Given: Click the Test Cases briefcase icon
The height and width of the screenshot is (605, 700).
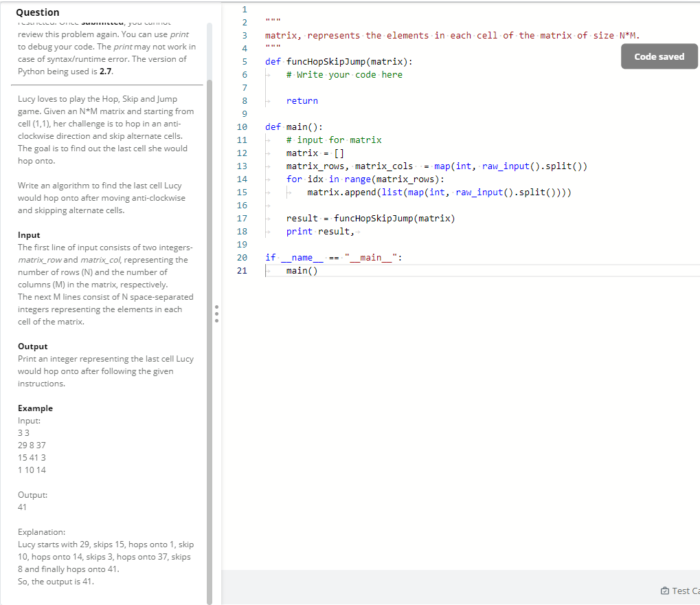Looking at the screenshot, I should pyautogui.click(x=665, y=591).
